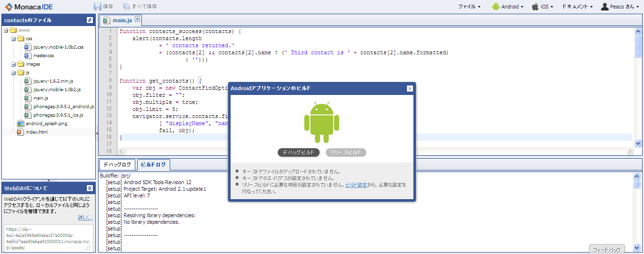This screenshot has height=254, width=644.
Task: Select the ビルドログ tab
Action: [x=153, y=165]
